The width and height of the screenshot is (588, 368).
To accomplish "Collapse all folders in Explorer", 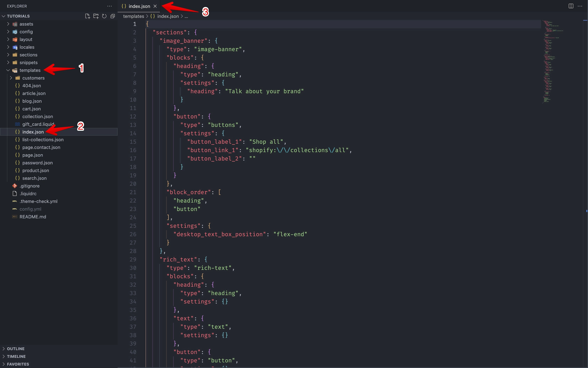I will pyautogui.click(x=112, y=16).
